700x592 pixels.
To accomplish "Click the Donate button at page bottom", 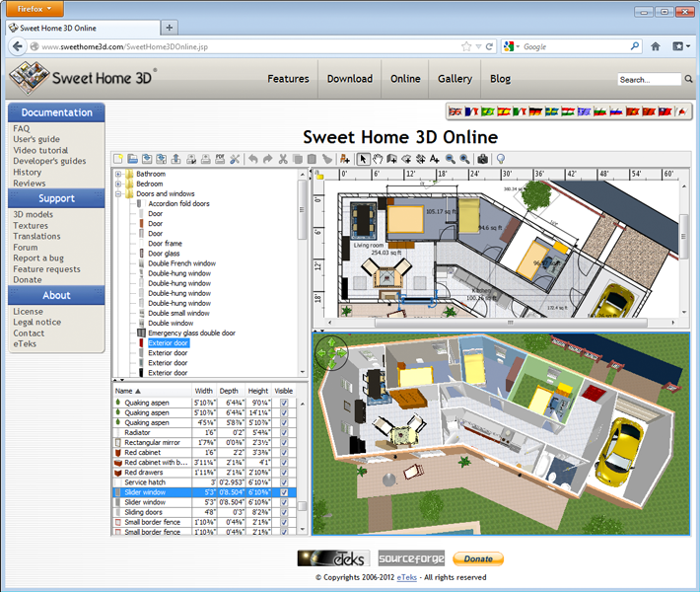I will coord(478,558).
